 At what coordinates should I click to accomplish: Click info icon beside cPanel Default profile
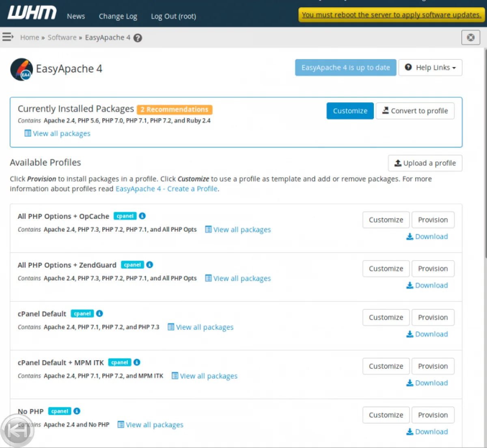point(99,314)
